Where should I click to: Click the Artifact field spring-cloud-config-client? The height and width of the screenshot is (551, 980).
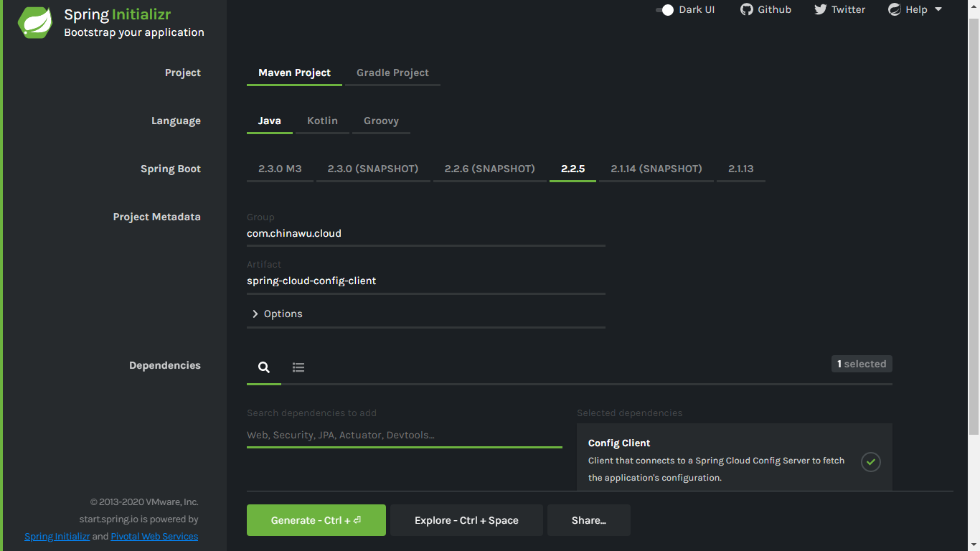click(426, 281)
